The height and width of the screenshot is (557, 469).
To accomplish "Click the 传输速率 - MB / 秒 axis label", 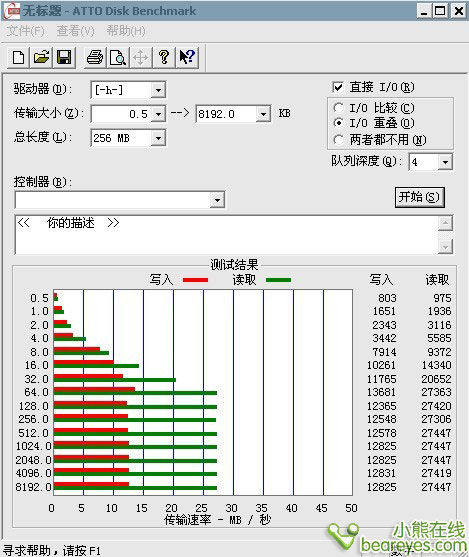I will point(217,520).
